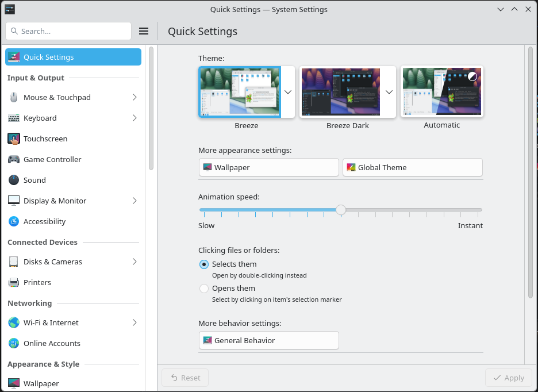Image resolution: width=538 pixels, height=392 pixels.
Task: Click the Mouse & Touchpad mouse icon
Action: (x=14, y=98)
